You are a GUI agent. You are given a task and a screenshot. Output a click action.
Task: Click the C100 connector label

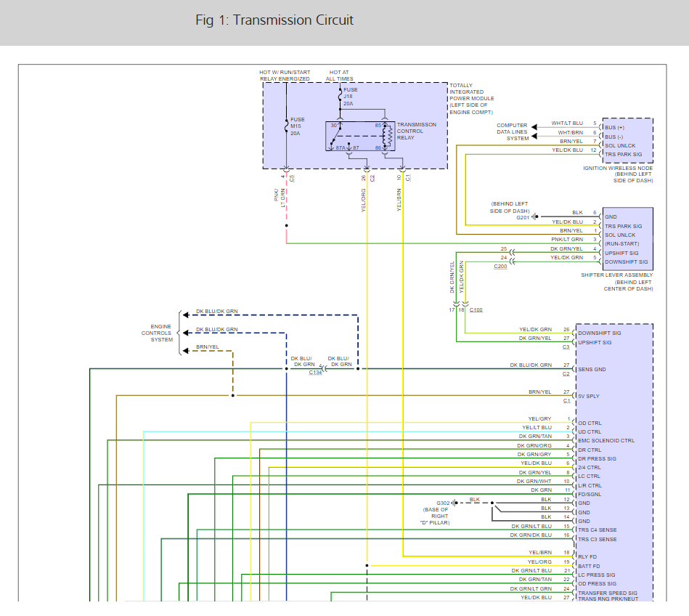(476, 310)
